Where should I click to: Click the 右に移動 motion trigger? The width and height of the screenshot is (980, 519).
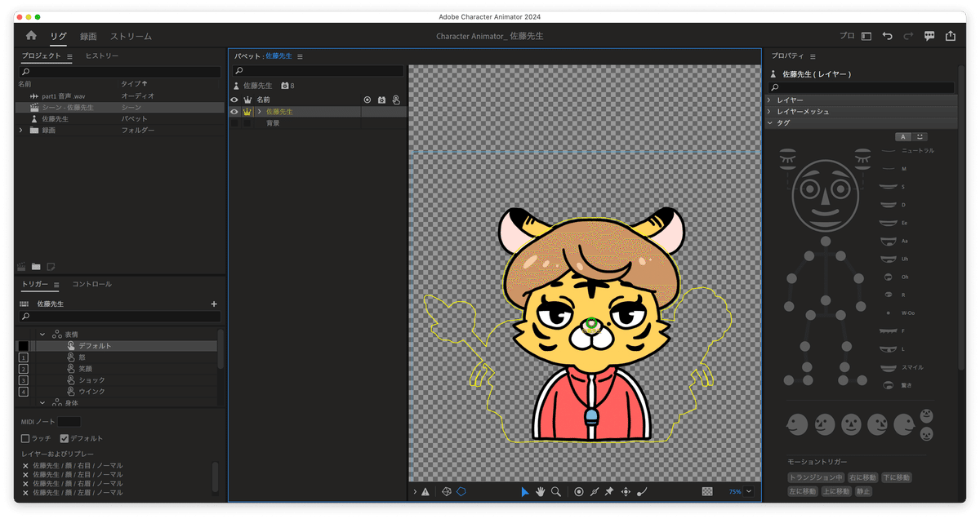(x=862, y=477)
